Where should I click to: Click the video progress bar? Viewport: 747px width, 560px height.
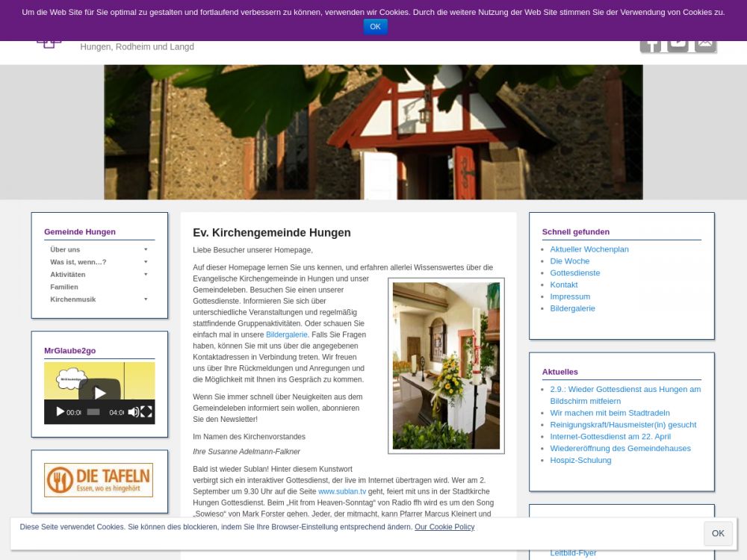click(93, 412)
